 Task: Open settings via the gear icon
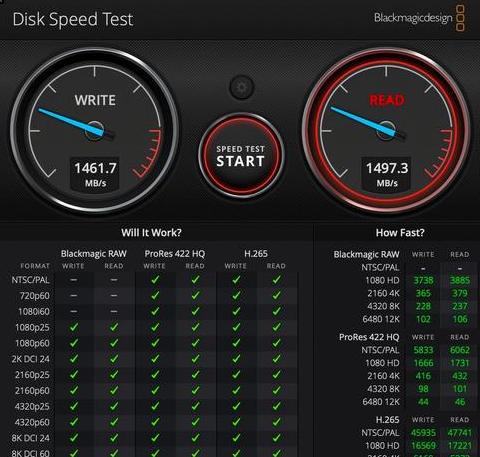[242, 88]
